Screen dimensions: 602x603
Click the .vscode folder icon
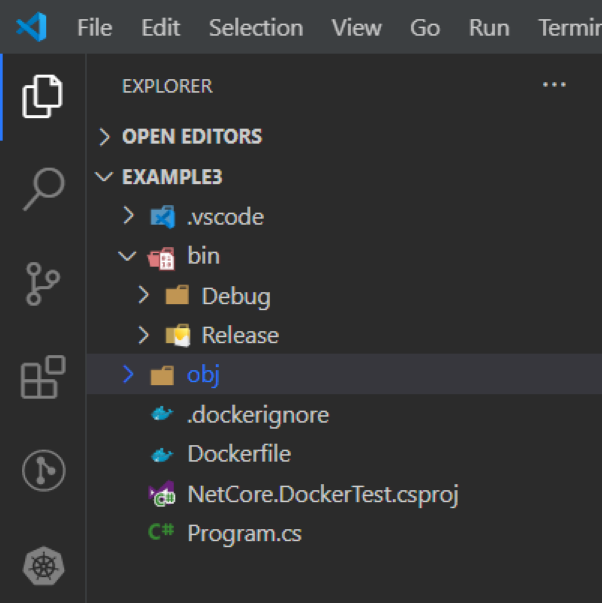[x=163, y=217]
